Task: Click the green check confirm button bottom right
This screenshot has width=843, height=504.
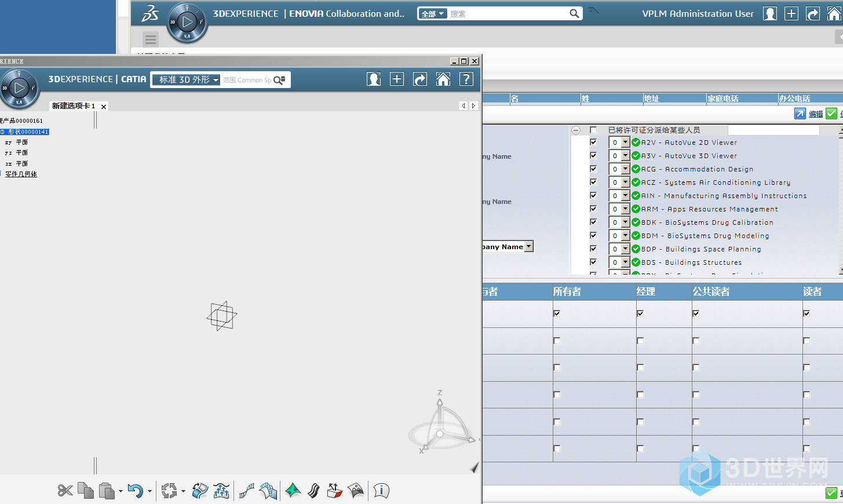Action: (831, 493)
